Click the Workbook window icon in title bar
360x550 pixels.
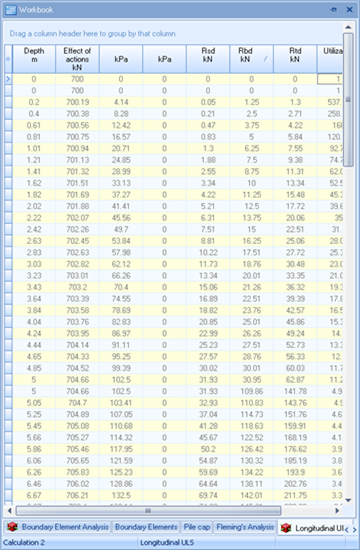pos(11,9)
